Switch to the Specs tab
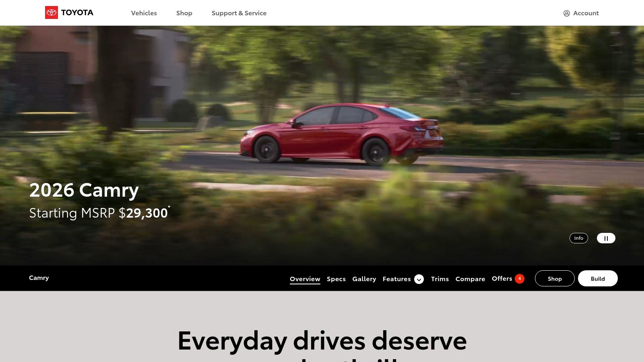Image resolution: width=644 pixels, height=362 pixels. (336, 279)
